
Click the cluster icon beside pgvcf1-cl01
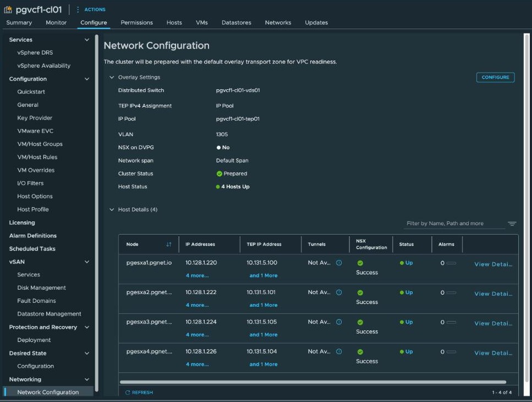[8, 9]
